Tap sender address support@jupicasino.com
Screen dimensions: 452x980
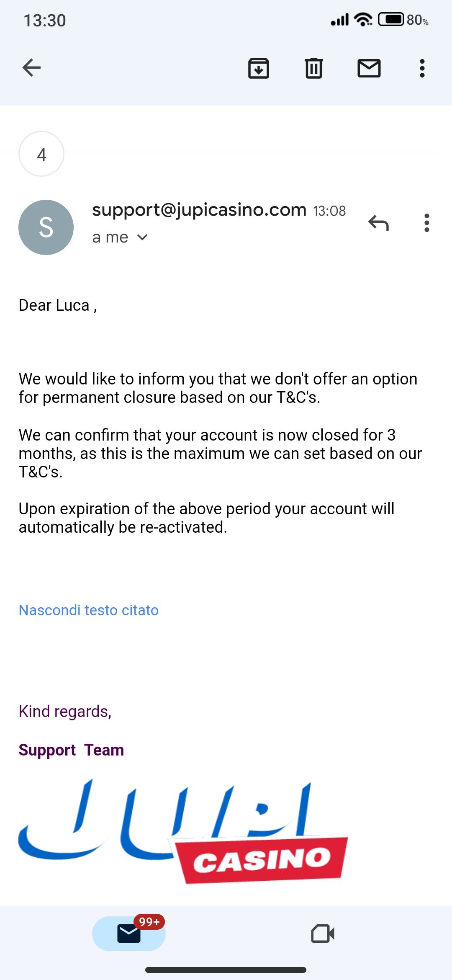point(199,210)
